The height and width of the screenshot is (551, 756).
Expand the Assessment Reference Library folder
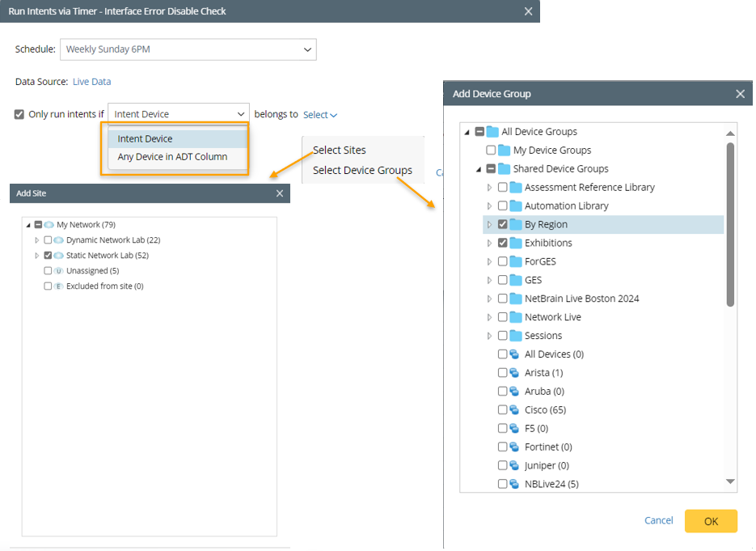[489, 188]
